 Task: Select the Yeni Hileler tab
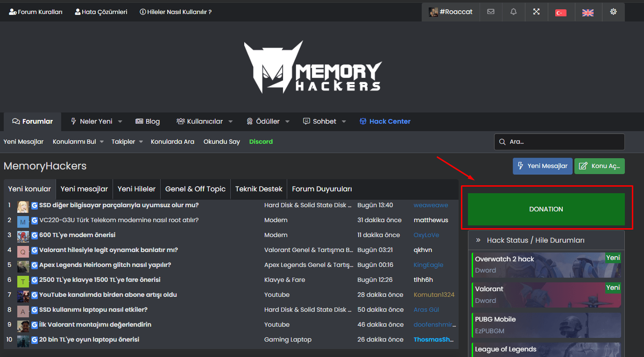pyautogui.click(x=136, y=189)
